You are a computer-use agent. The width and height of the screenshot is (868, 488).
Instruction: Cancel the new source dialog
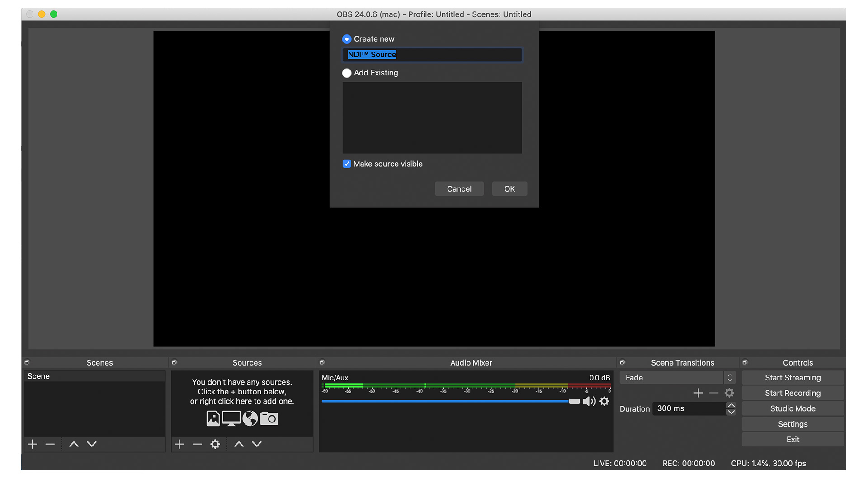pyautogui.click(x=459, y=188)
